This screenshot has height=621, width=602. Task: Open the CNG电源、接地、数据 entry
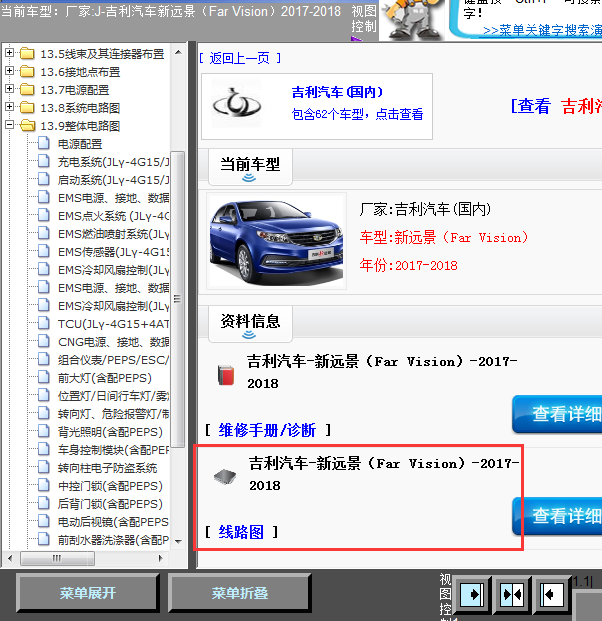[x=113, y=342]
